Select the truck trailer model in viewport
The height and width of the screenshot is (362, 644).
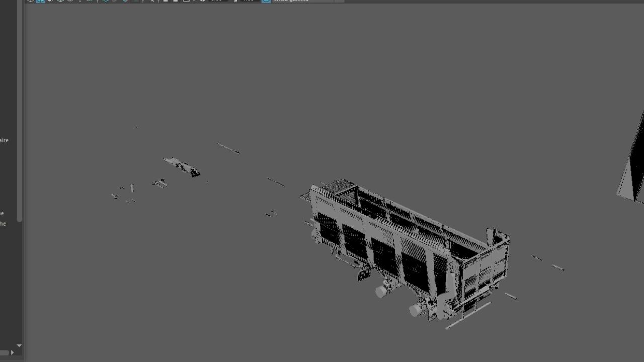(403, 246)
